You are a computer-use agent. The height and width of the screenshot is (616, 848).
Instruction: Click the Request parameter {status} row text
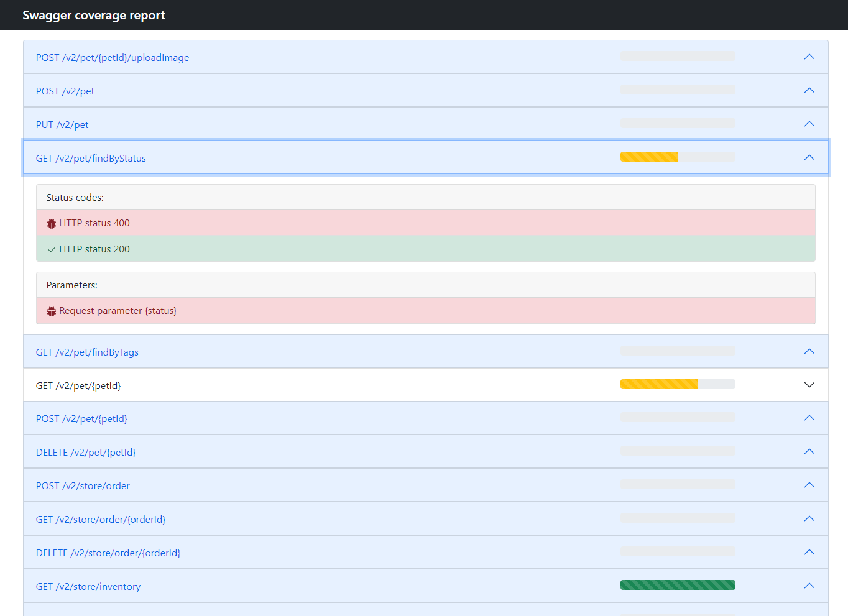(x=118, y=311)
